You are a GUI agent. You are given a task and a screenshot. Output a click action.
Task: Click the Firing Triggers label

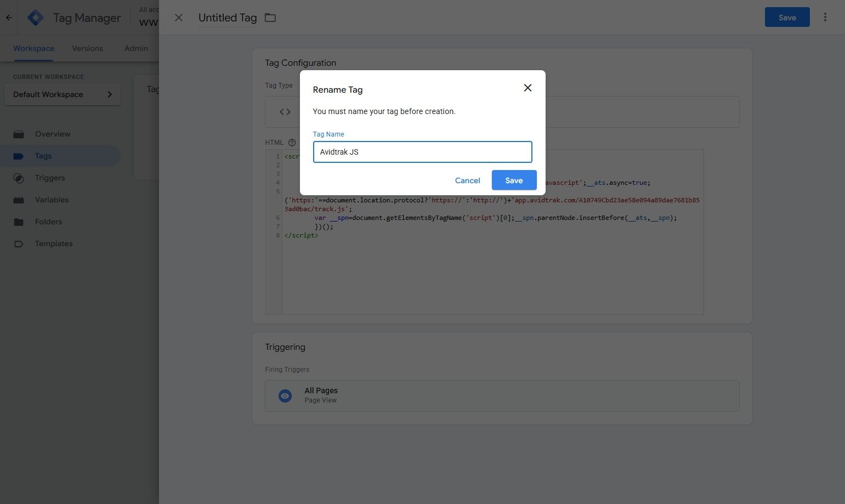[287, 370]
